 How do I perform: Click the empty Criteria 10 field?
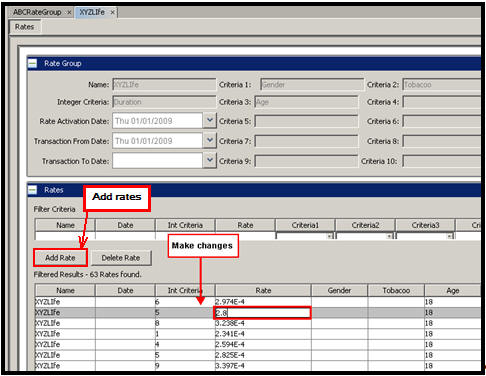pyautogui.click(x=442, y=161)
